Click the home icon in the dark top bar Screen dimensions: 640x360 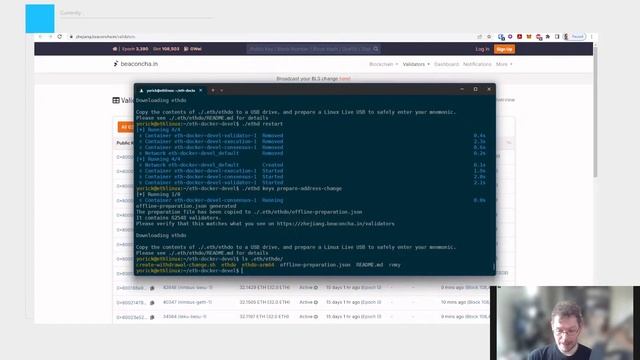(115, 49)
